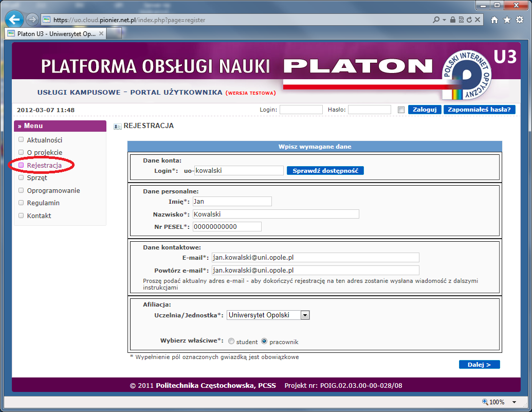Click the REJESTRACJA heading text
Image resolution: width=532 pixels, height=412 pixels.
[149, 126]
